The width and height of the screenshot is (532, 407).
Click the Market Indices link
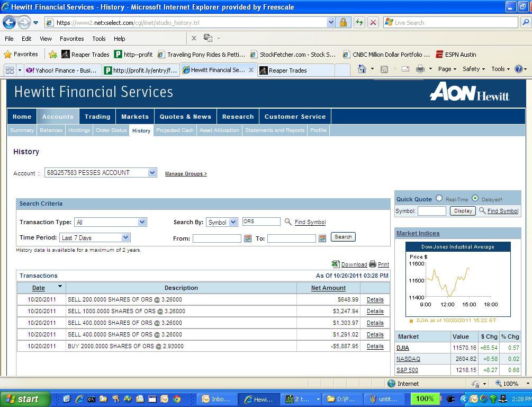418,233
